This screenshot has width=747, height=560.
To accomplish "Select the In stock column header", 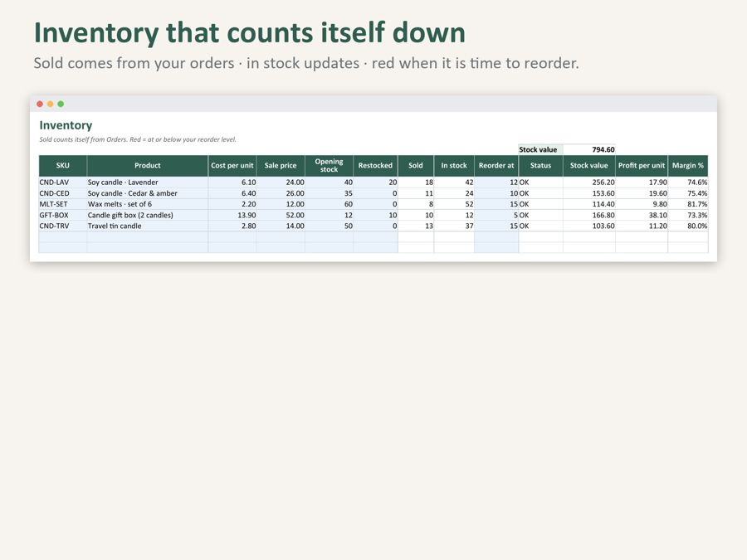I will [454, 166].
